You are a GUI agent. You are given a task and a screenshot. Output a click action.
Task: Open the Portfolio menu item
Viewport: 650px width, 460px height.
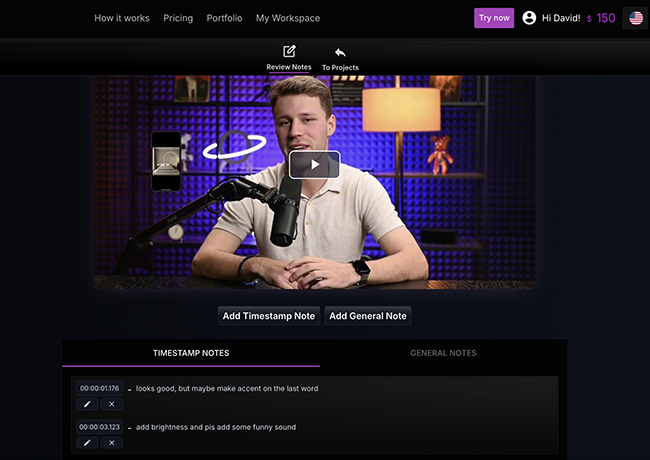pos(224,18)
